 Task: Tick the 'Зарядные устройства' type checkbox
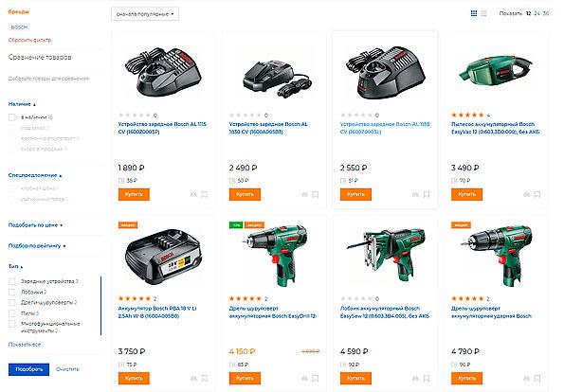coord(12,281)
